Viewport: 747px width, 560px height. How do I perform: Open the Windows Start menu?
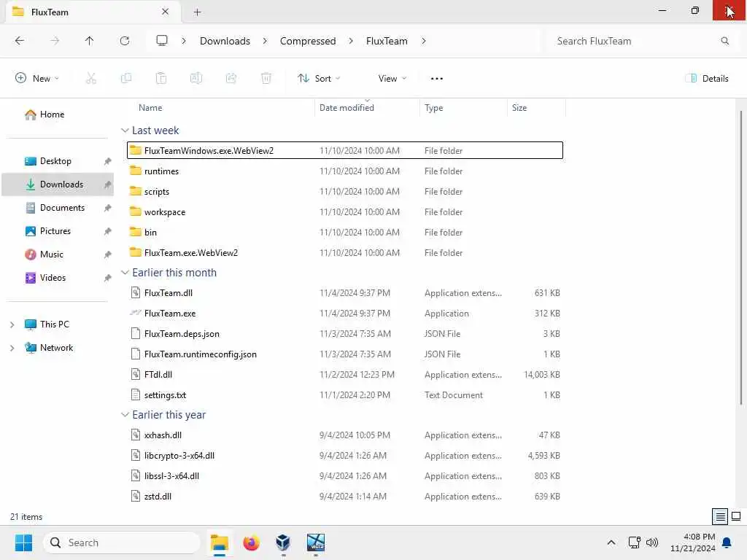pyautogui.click(x=23, y=542)
